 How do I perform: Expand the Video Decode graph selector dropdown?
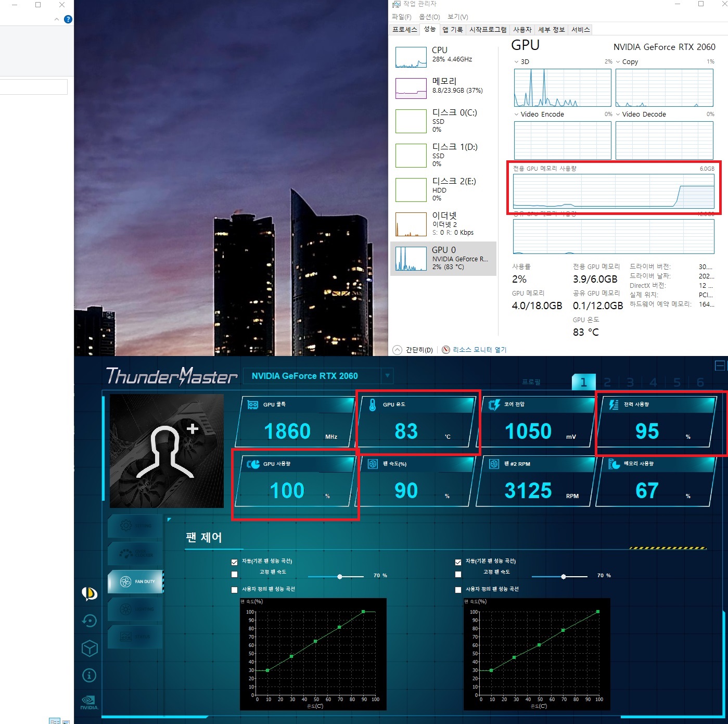(618, 114)
